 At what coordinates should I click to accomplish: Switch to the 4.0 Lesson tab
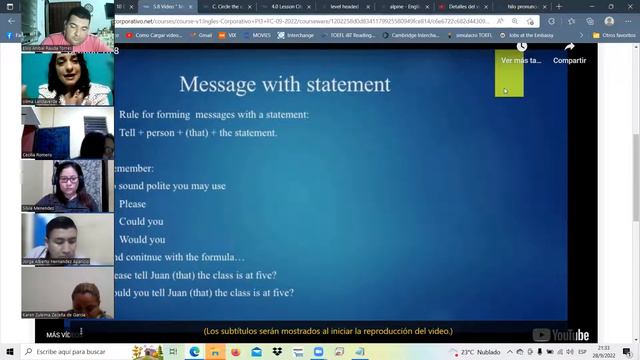(x=286, y=7)
